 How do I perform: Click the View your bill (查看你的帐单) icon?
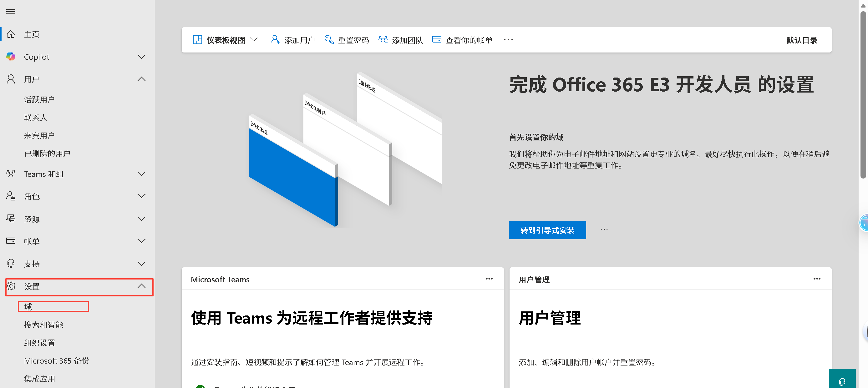[437, 40]
